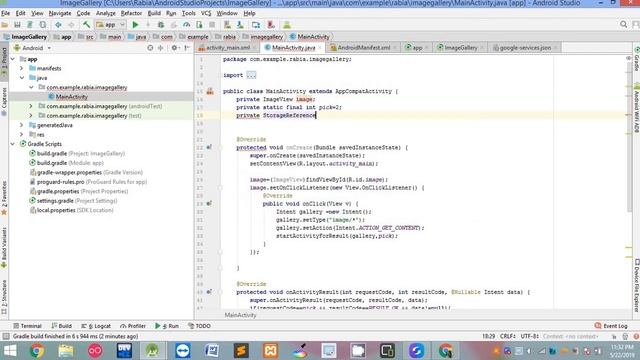Open the Run tool window

[x=167, y=326]
